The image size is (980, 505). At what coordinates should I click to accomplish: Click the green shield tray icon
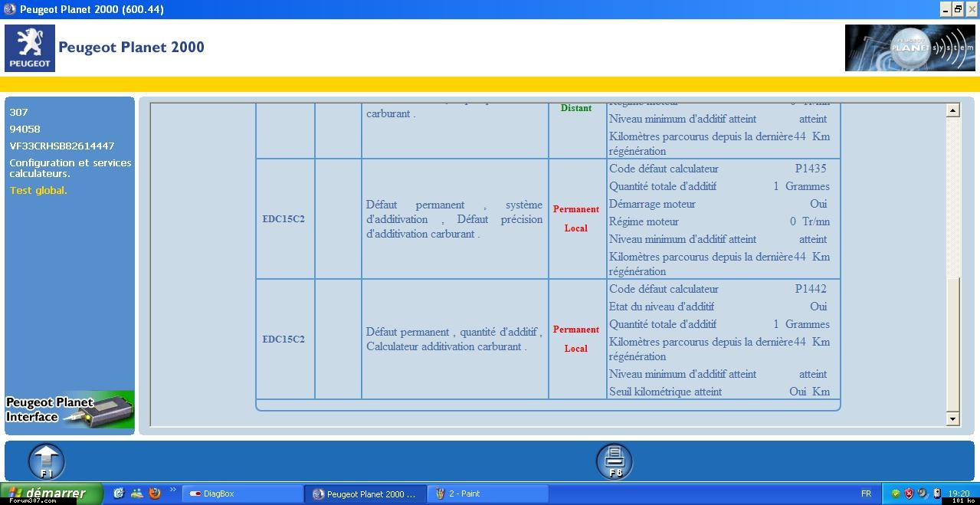pos(895,494)
